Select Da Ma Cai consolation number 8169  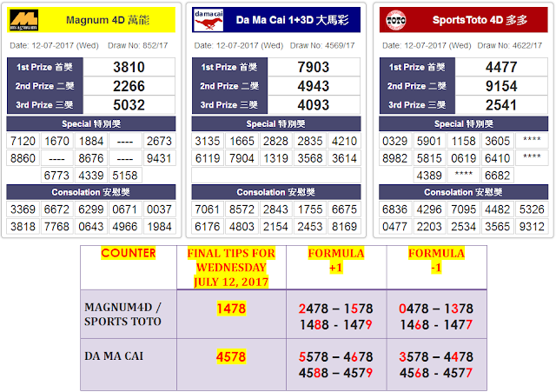[x=344, y=226]
